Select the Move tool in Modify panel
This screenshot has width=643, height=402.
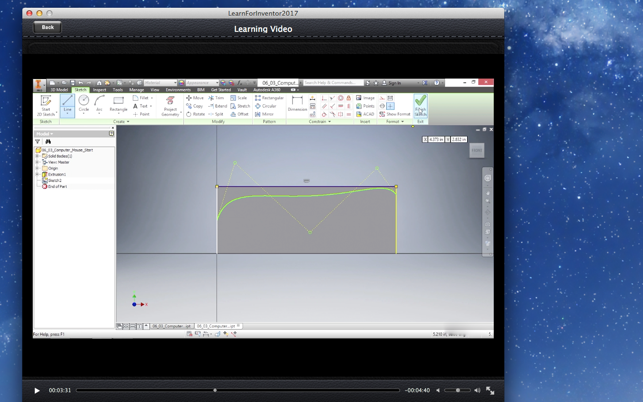[195, 98]
